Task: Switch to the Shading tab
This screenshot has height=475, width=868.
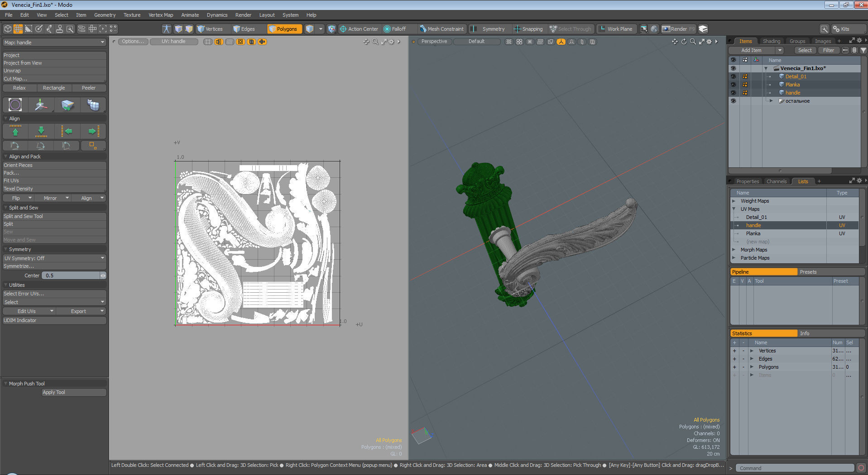Action: [x=772, y=41]
